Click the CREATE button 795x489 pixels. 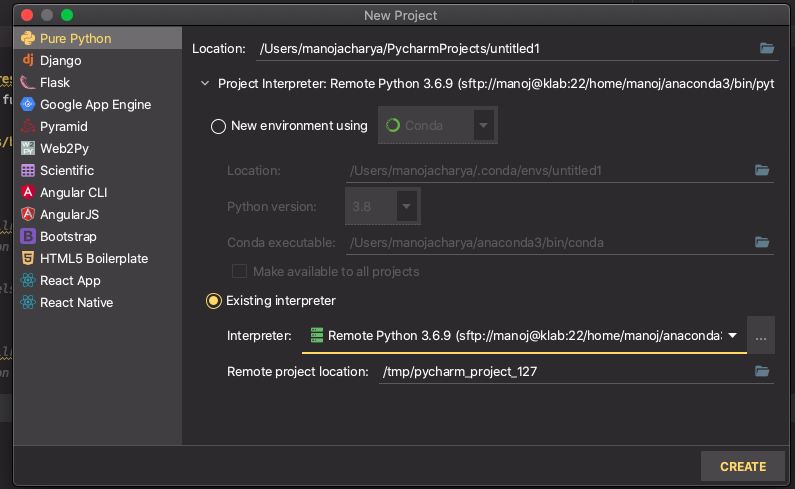(x=743, y=466)
